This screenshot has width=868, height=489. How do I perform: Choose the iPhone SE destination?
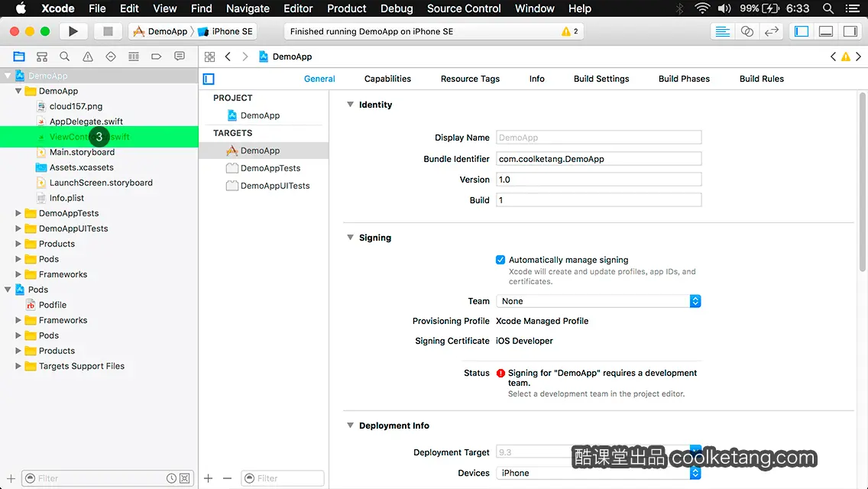[x=226, y=31]
